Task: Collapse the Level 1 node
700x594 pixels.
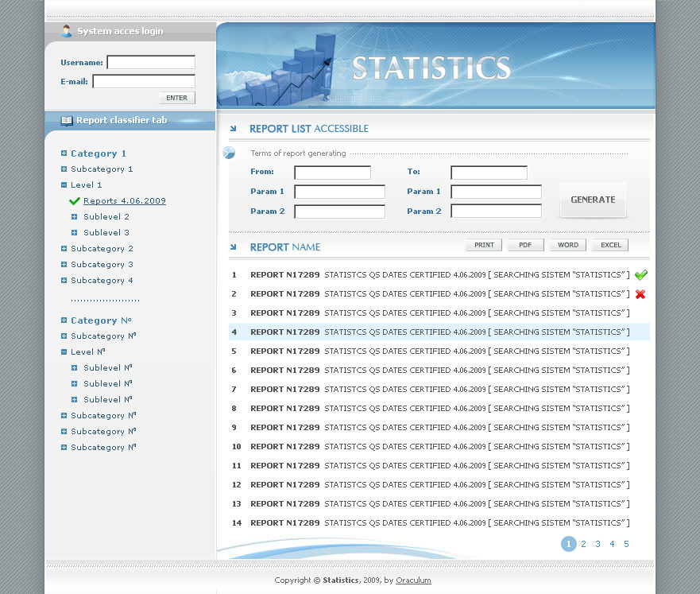Action: [x=64, y=185]
